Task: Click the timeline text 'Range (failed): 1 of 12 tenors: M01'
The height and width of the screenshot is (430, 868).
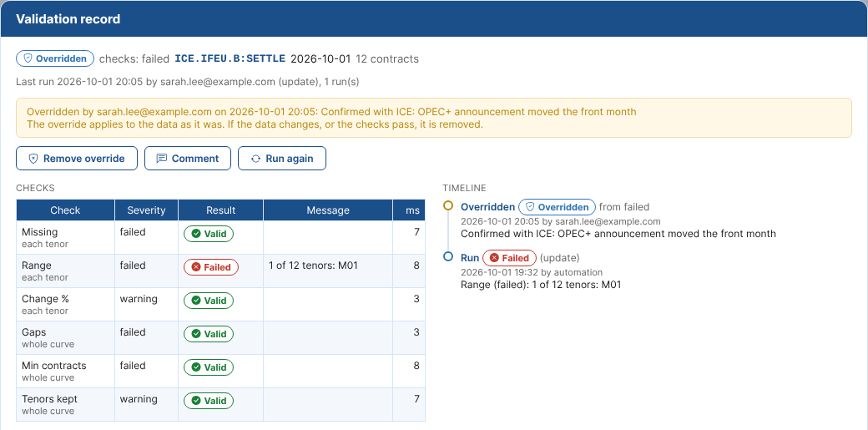Action: point(541,285)
